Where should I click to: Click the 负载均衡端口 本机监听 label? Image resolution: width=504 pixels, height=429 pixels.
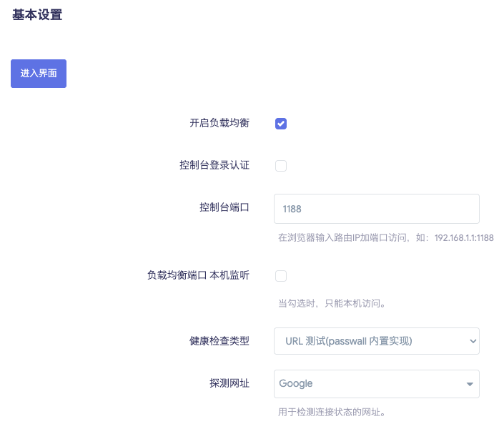(198, 275)
